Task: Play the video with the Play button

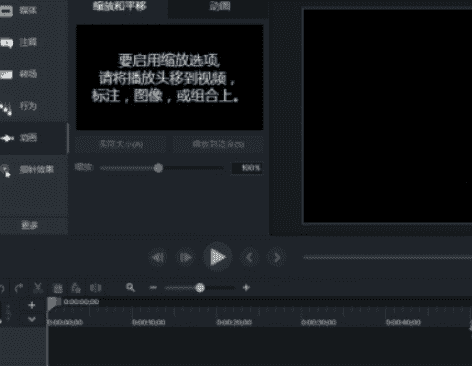Action: pos(218,257)
